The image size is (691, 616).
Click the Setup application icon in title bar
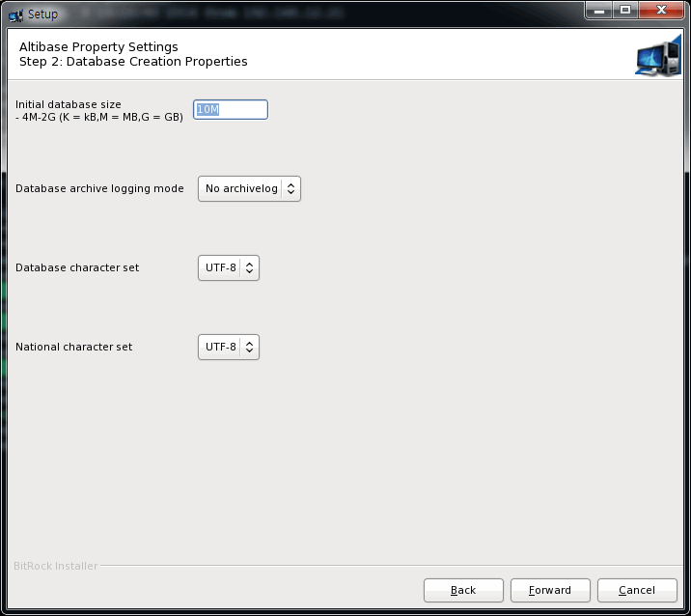pyautogui.click(x=15, y=14)
